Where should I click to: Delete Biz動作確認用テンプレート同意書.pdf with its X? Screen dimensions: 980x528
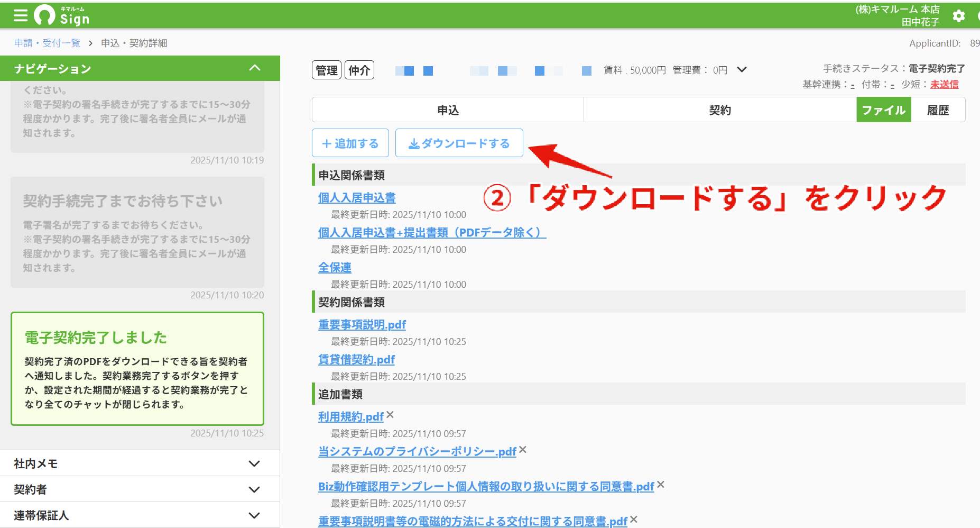(661, 485)
